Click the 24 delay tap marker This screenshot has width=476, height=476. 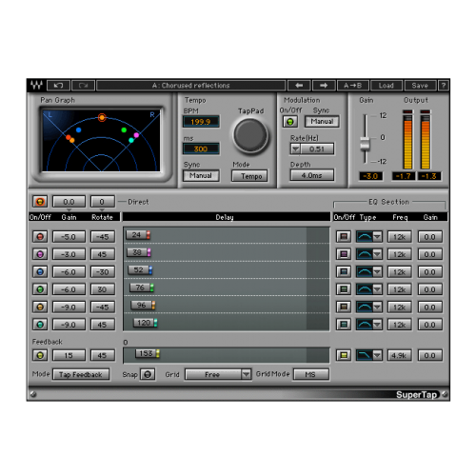point(138,235)
